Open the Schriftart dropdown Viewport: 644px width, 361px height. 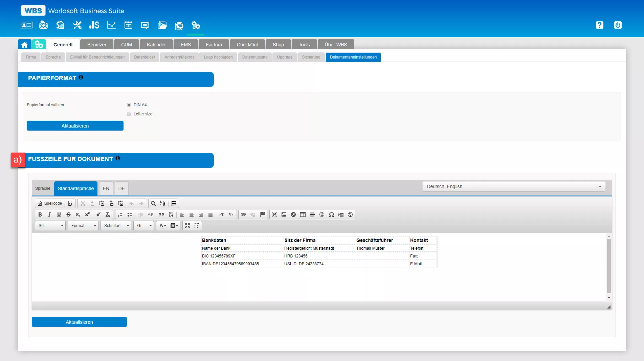pos(116,226)
